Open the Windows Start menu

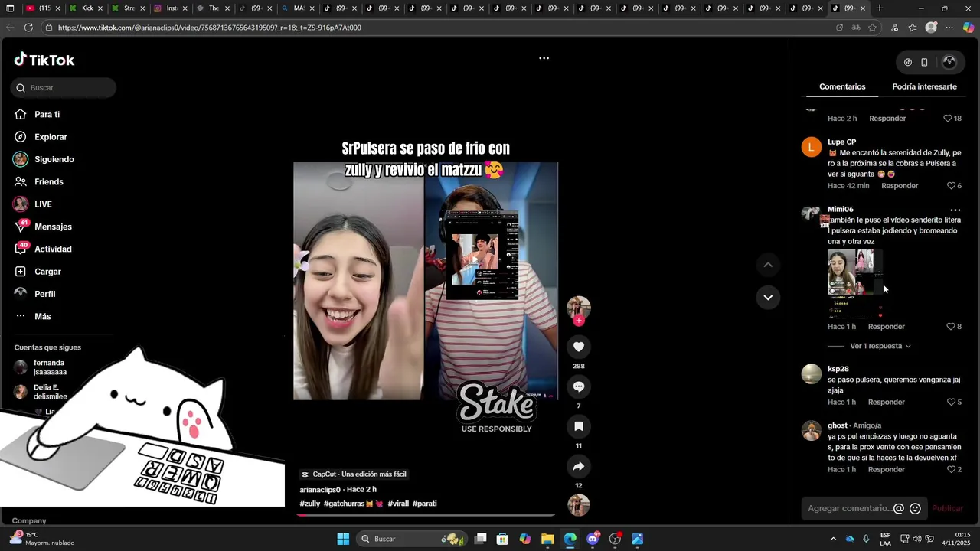point(343,539)
